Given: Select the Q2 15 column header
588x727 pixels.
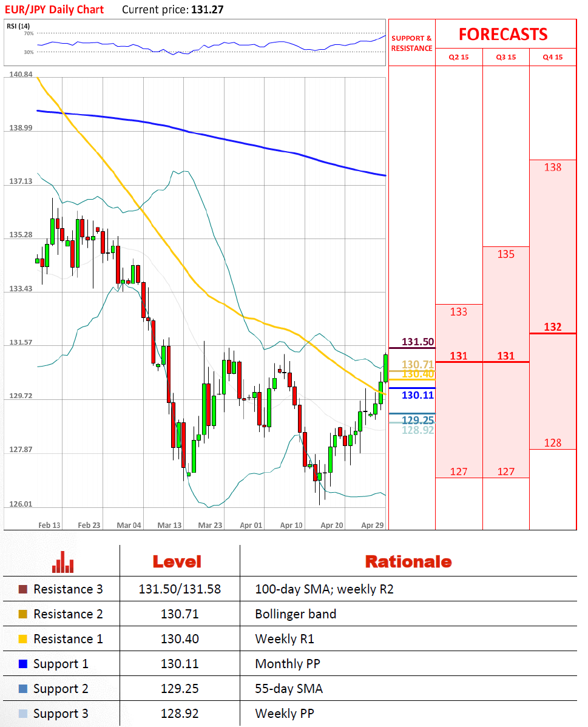Looking at the screenshot, I should pyautogui.click(x=459, y=57).
